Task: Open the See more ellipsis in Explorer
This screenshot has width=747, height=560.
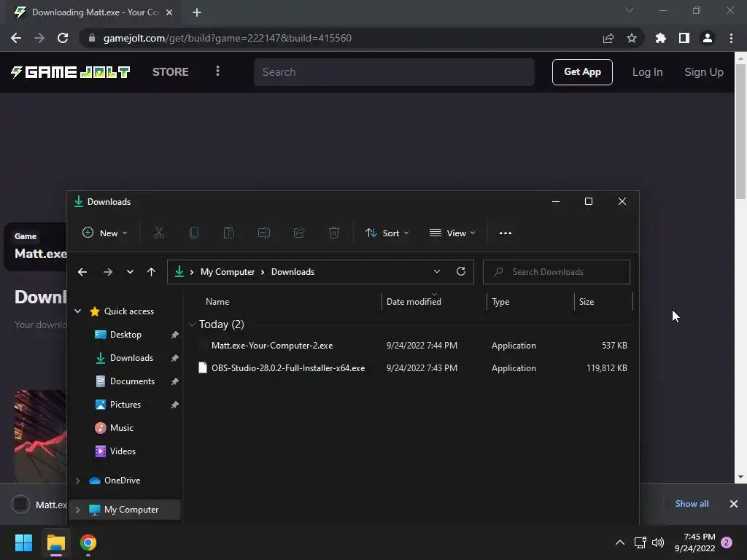Action: 506,233
